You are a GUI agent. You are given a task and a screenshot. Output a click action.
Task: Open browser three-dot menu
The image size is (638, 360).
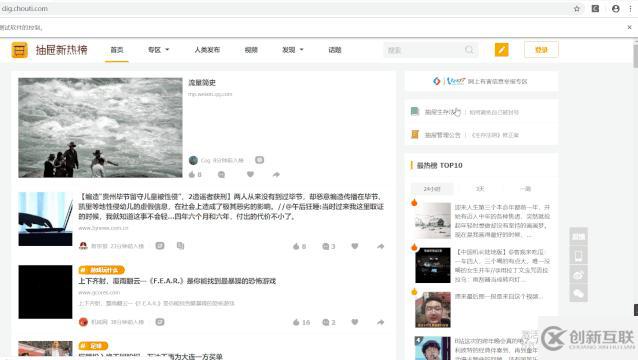coord(630,9)
